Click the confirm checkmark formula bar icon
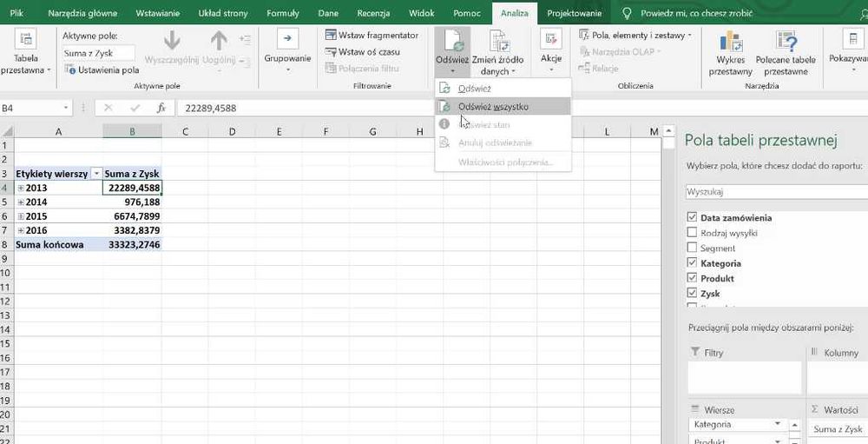Viewport: 868px width, 444px height. tap(135, 108)
